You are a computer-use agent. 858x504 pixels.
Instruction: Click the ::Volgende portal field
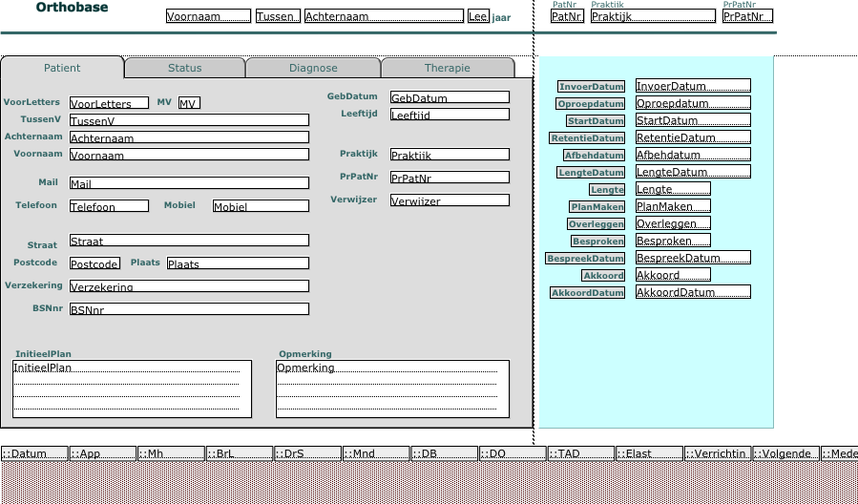click(x=786, y=453)
